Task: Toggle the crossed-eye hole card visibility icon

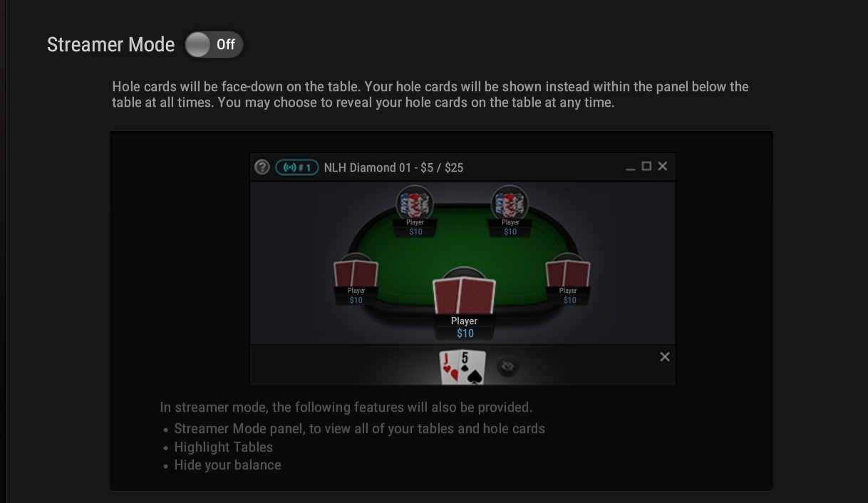Action: tap(507, 366)
